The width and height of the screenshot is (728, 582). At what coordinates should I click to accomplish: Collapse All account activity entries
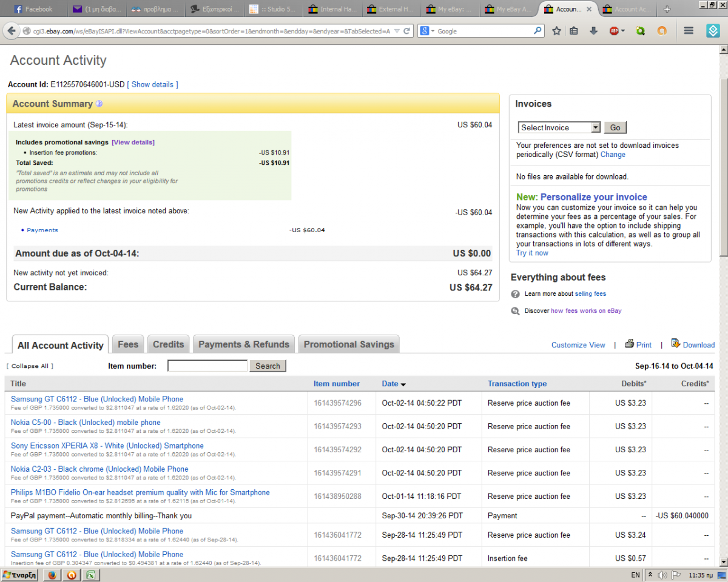30,366
